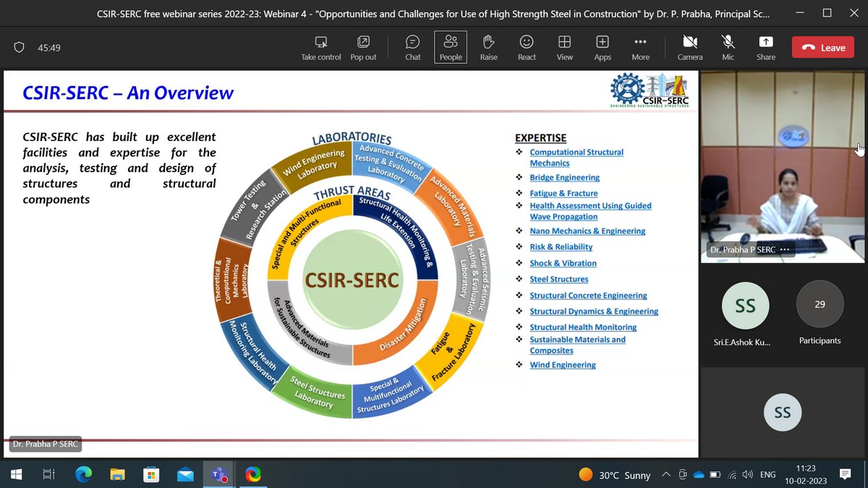This screenshot has height=488, width=868.
Task: Click Steel Structures Laboratory ring segment
Action: (x=317, y=391)
